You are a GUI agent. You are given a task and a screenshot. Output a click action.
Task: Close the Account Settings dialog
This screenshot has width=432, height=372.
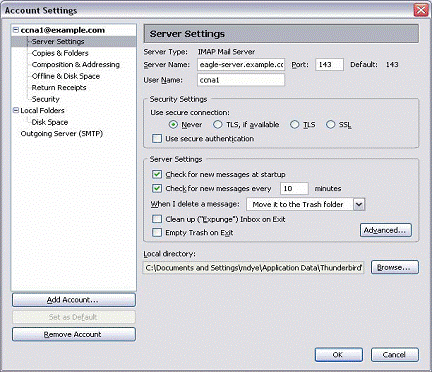pos(421,10)
